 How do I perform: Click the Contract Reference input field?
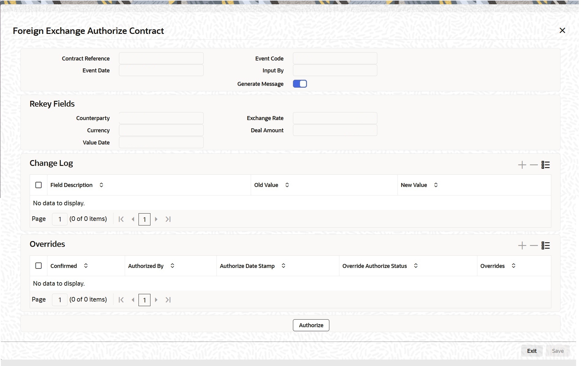161,58
